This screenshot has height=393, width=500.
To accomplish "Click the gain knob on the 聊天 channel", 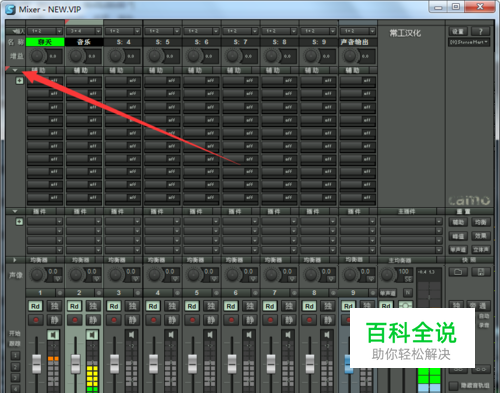I will pos(37,56).
